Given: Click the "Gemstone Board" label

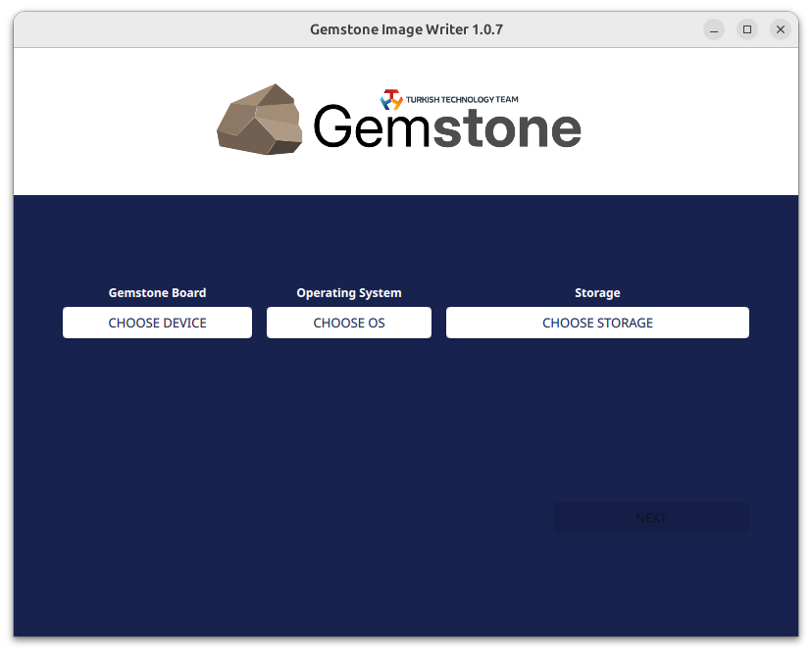Looking at the screenshot, I should tap(158, 292).
